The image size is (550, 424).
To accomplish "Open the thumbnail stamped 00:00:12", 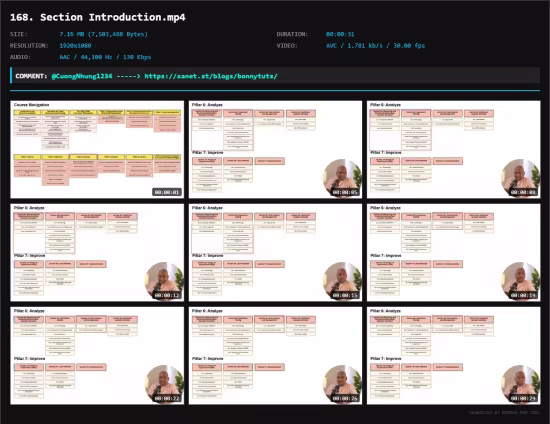I will (x=97, y=253).
